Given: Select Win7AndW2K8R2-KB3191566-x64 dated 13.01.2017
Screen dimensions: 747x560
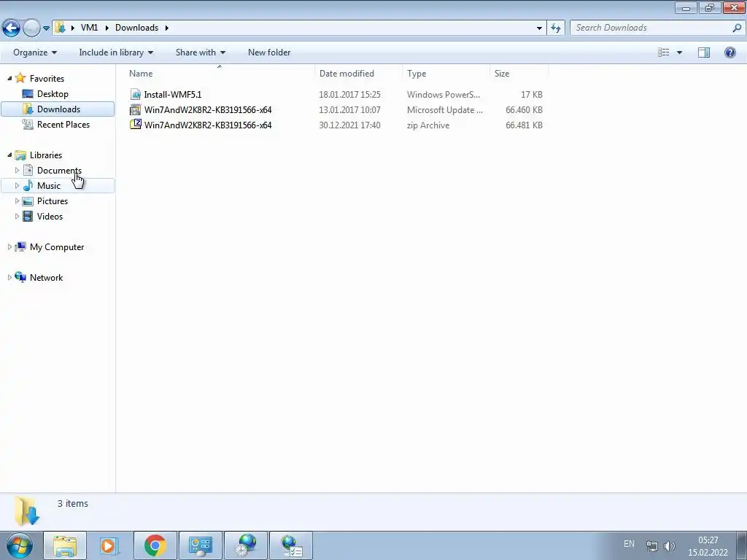Looking at the screenshot, I should tap(208, 109).
